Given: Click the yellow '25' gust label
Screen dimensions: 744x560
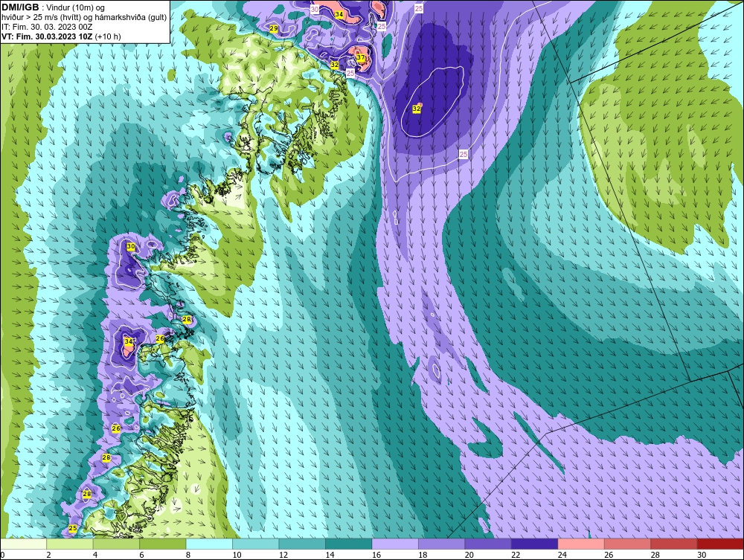Looking at the screenshot, I should point(73,528).
